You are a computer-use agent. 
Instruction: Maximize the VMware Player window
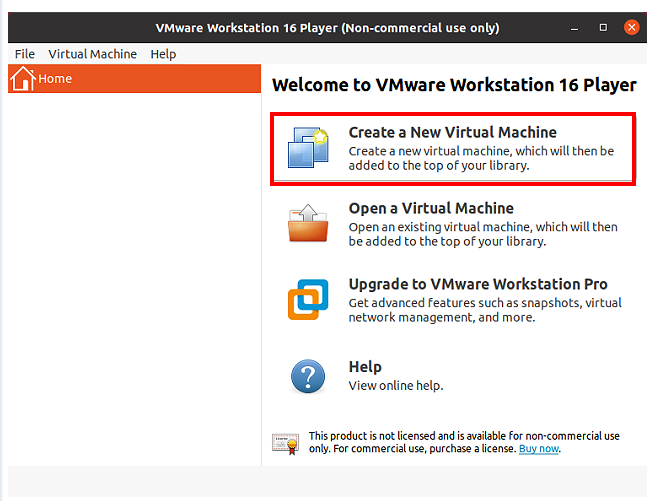[x=603, y=28]
